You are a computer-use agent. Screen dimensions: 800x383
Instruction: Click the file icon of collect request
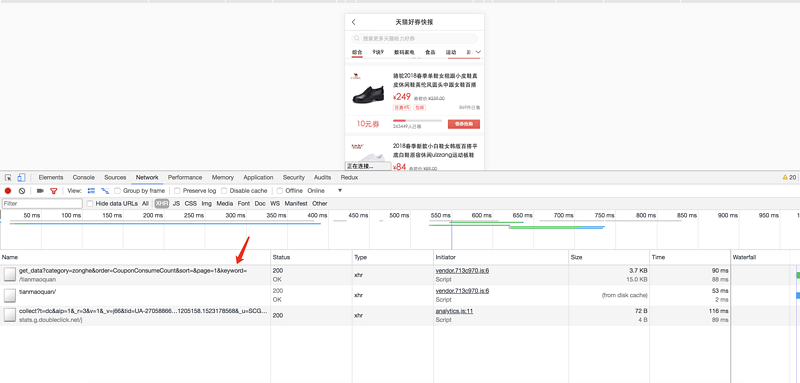click(x=10, y=315)
